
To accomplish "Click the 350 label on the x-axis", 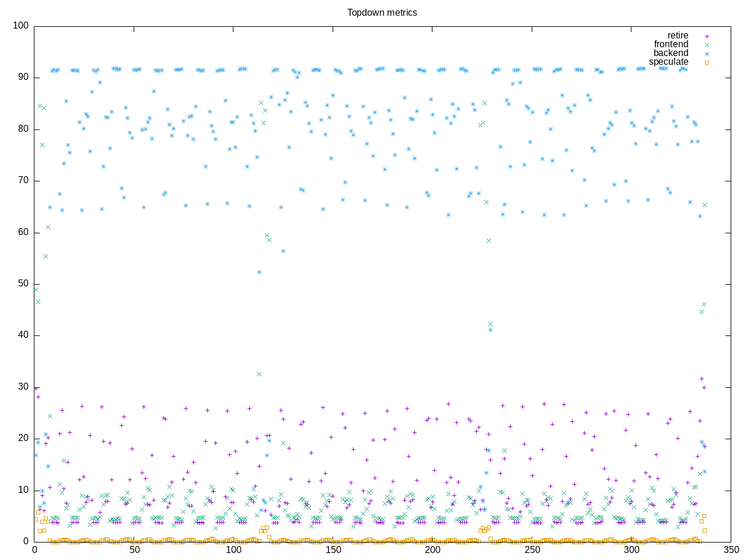I will point(731,550).
